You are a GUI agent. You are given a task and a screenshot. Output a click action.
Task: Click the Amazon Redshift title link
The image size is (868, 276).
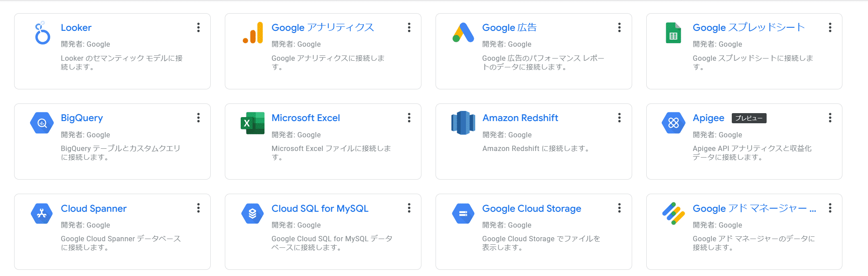[x=520, y=118]
